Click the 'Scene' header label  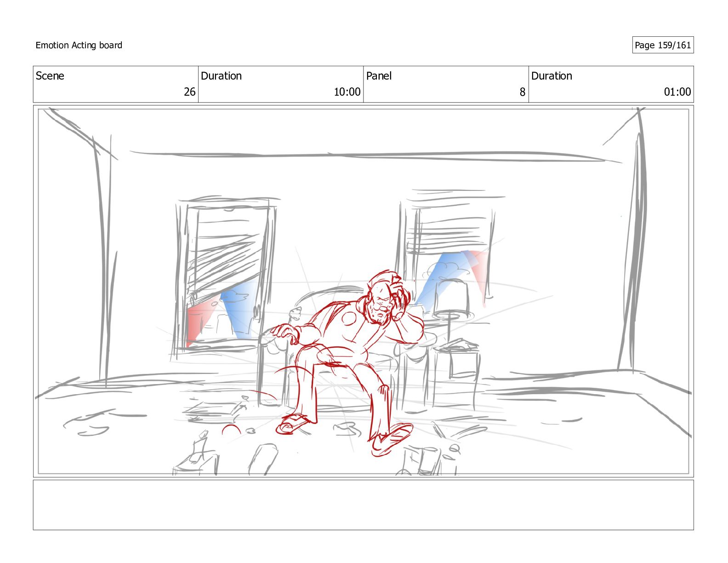coord(50,76)
